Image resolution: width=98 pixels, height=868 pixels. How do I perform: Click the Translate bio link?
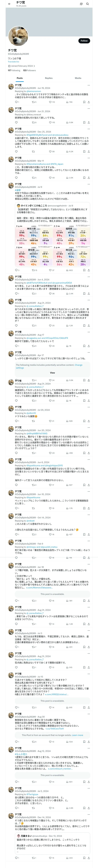point(14,62)
